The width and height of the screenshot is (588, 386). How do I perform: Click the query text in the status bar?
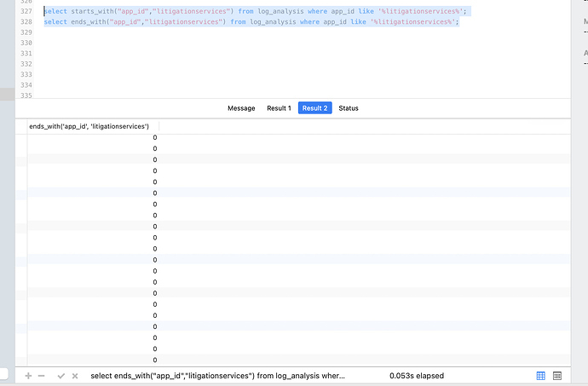click(x=217, y=376)
